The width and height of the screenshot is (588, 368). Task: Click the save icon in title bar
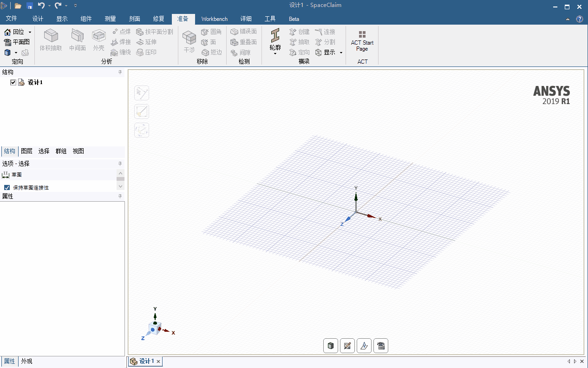point(30,6)
